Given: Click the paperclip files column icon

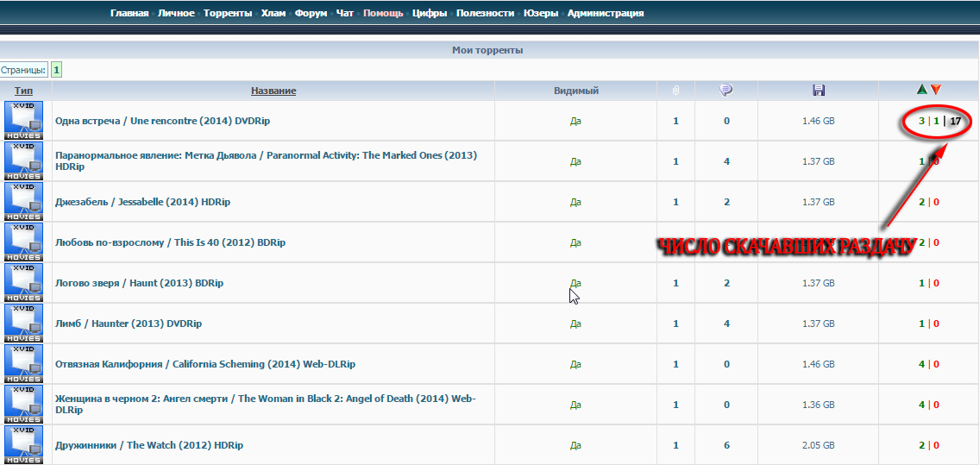Looking at the screenshot, I should (675, 91).
